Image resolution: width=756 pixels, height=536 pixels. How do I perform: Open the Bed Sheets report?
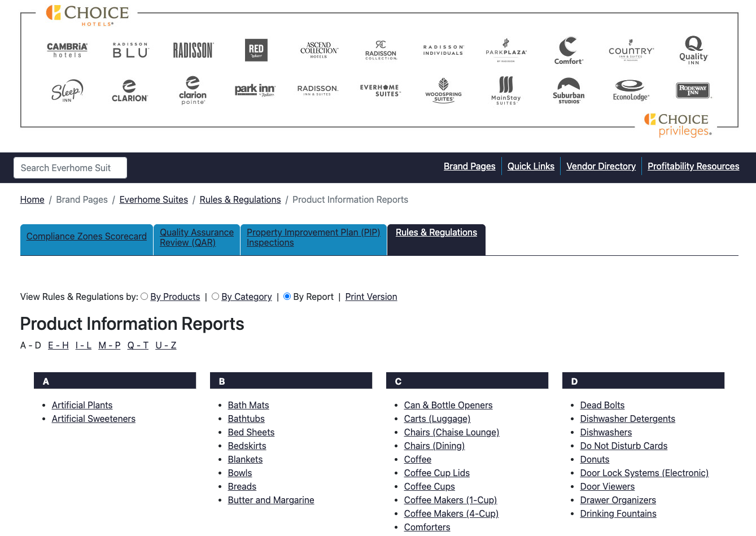(x=251, y=432)
